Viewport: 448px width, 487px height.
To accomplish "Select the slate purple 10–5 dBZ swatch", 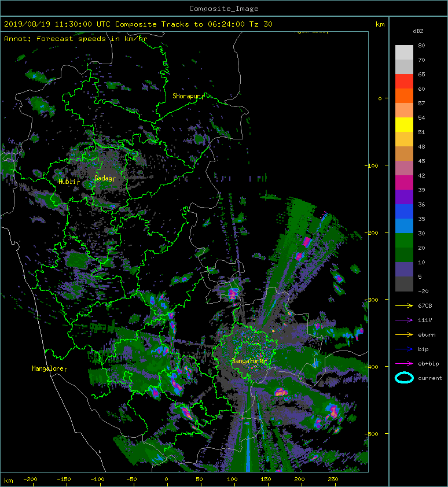I will pos(404,270).
